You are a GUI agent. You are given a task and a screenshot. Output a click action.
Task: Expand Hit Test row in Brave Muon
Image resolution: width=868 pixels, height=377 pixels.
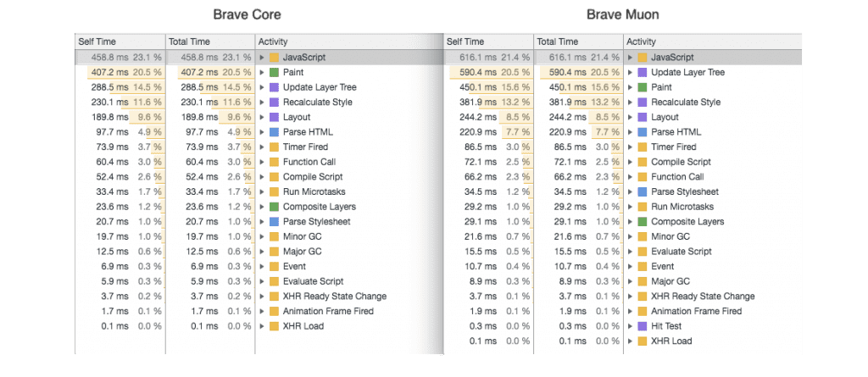tap(630, 327)
